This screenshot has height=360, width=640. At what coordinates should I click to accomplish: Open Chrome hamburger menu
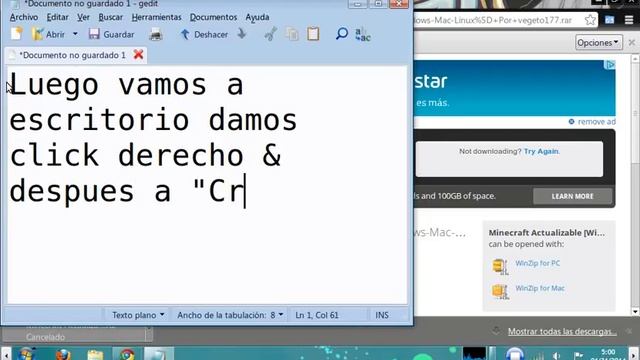click(629, 20)
